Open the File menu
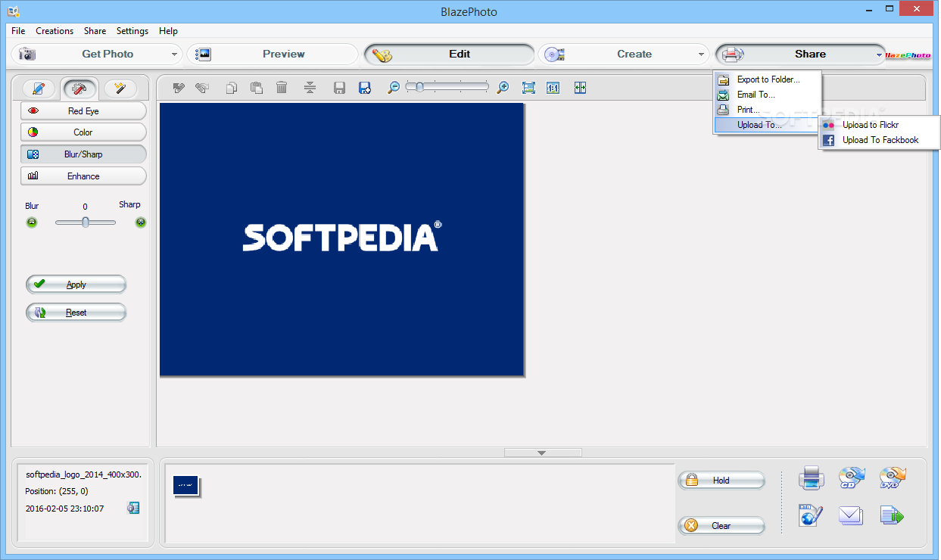The height and width of the screenshot is (560, 941). point(19,31)
